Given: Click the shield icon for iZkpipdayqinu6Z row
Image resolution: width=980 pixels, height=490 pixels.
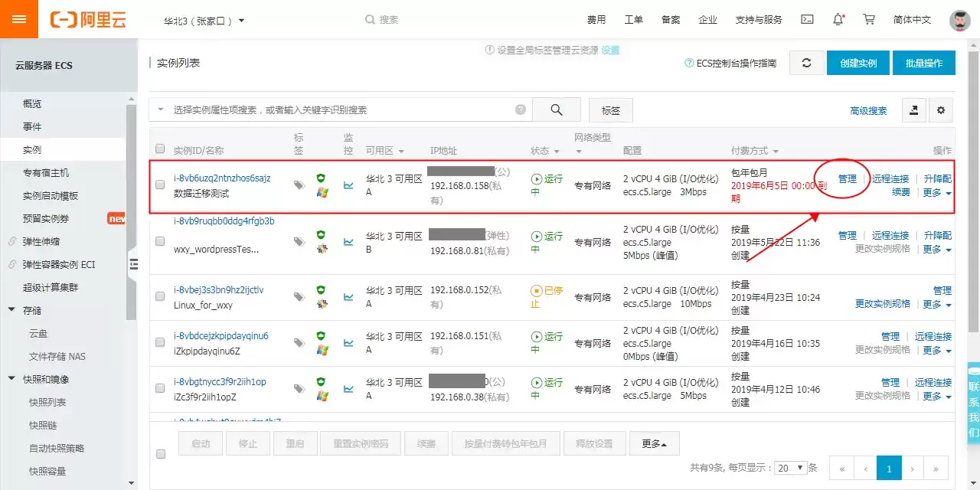Looking at the screenshot, I should [x=322, y=336].
